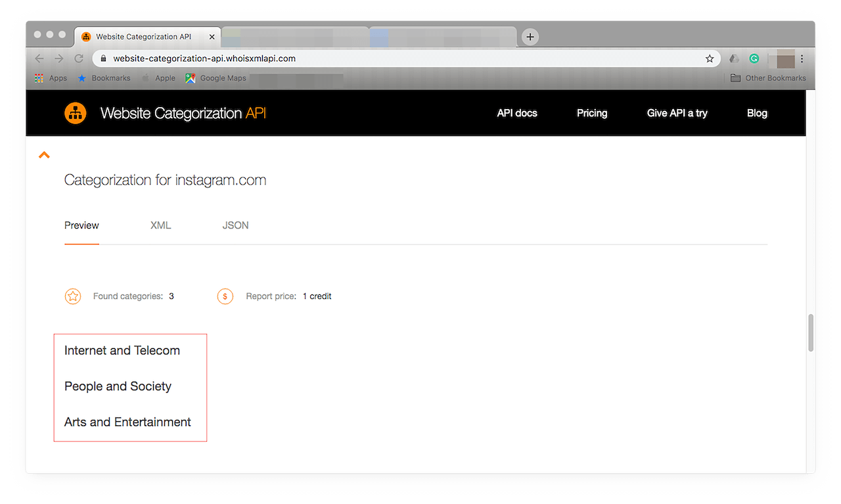Viewport: 841px width, 504px height.
Task: Go to Give API a try
Action: (x=677, y=113)
